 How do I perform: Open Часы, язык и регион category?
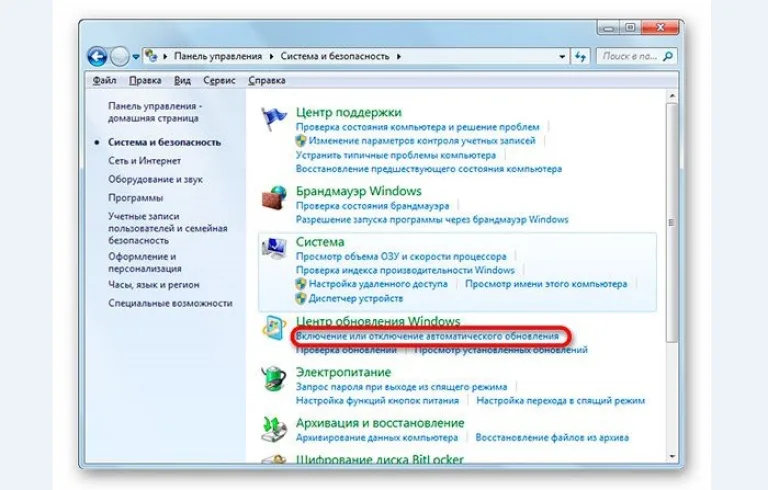click(x=154, y=285)
